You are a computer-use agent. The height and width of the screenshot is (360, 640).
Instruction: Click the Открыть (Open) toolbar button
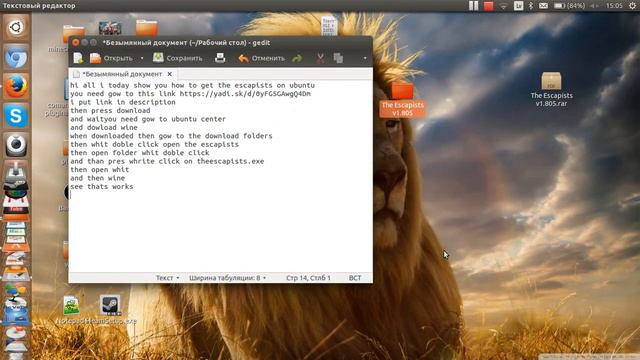point(111,58)
